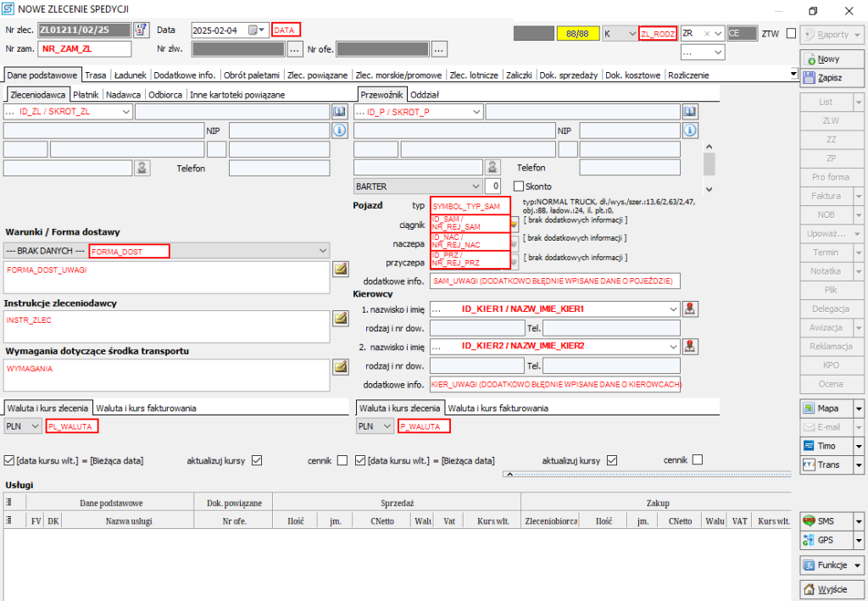Viewport: 868px width, 601px height.
Task: Tick the ZTW checkbox
Action: pos(791,34)
